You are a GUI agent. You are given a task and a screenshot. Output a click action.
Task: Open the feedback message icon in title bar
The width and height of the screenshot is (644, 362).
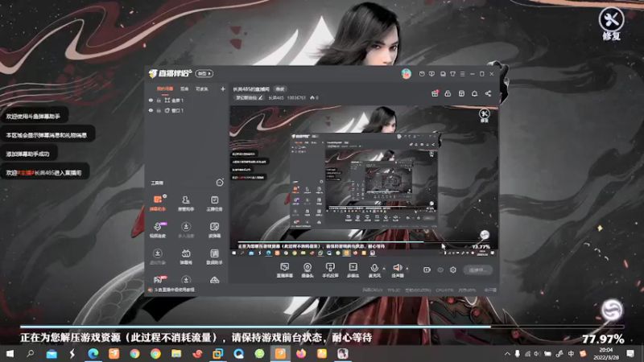pyautogui.click(x=431, y=74)
